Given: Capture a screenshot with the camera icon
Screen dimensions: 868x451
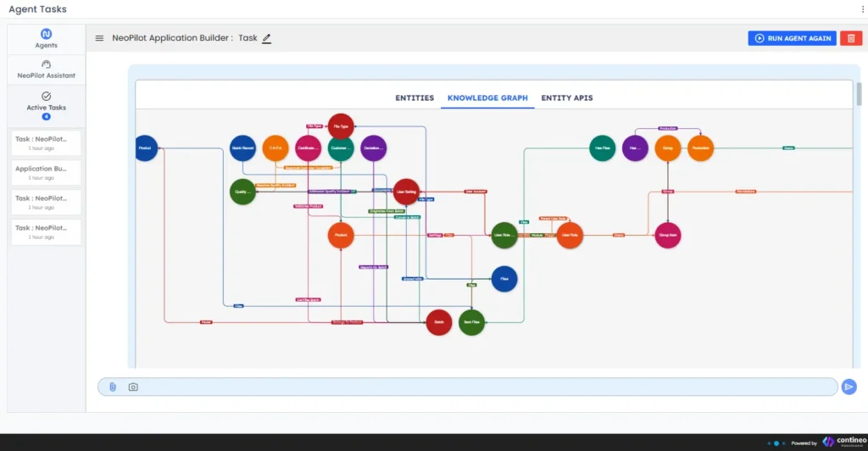Looking at the screenshot, I should (x=133, y=387).
